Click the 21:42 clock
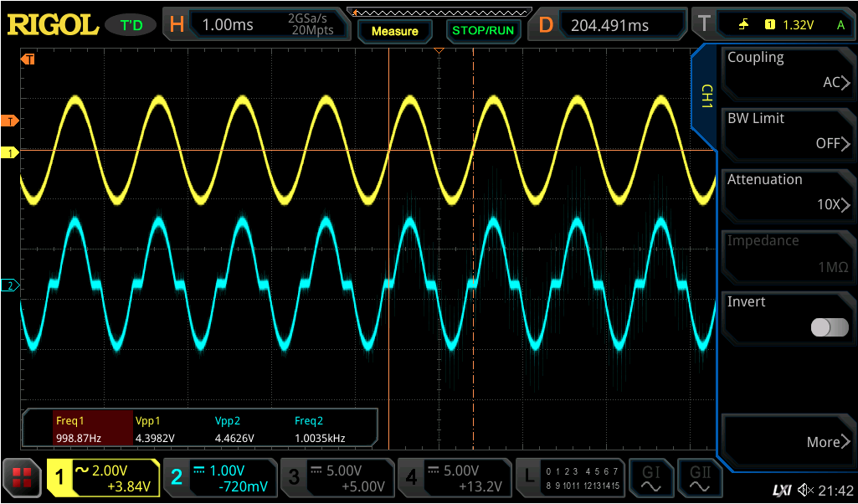 point(836,491)
